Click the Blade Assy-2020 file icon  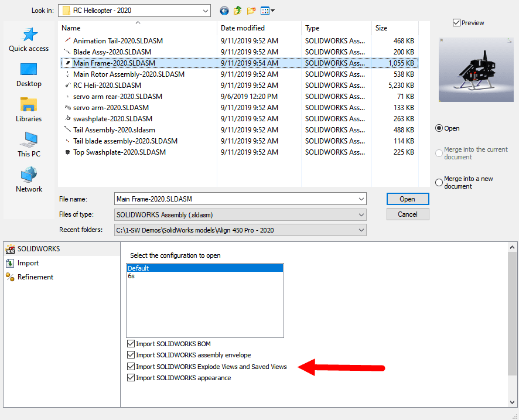point(67,52)
